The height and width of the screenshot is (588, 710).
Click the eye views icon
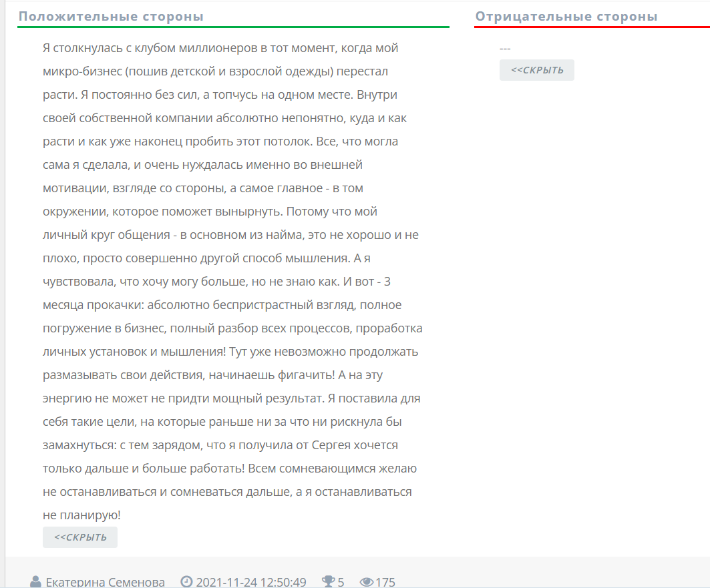coord(366,582)
